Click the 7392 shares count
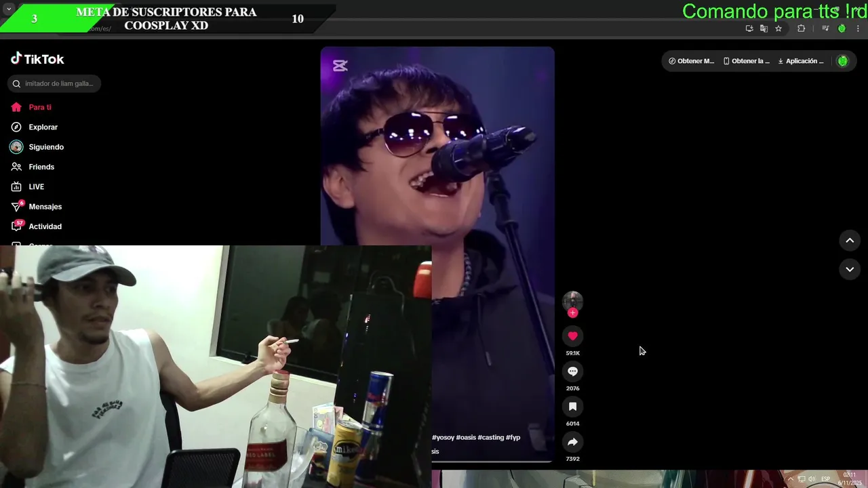This screenshot has height=488, width=868. [x=572, y=459]
